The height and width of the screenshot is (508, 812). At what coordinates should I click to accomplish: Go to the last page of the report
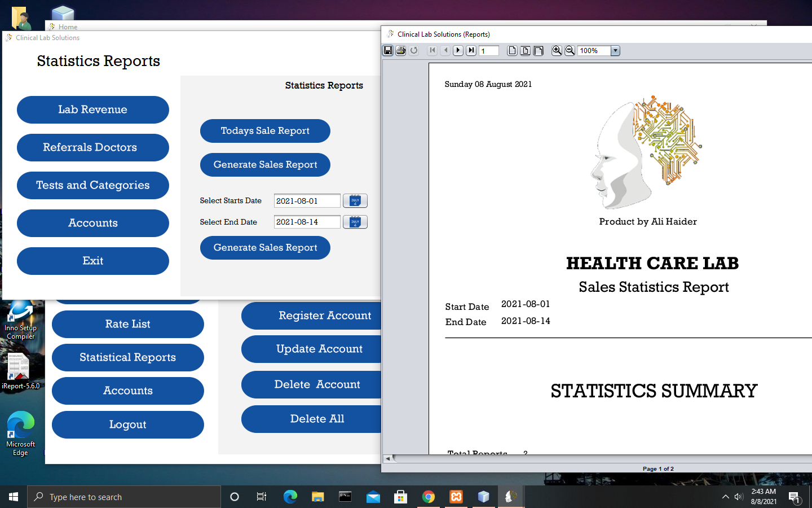click(x=471, y=50)
